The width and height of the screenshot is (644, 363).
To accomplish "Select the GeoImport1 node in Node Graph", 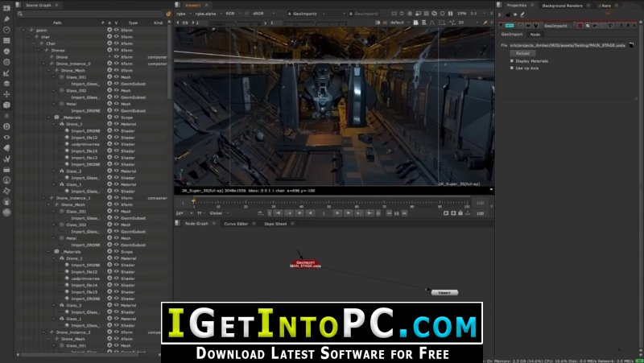I will point(305,264).
